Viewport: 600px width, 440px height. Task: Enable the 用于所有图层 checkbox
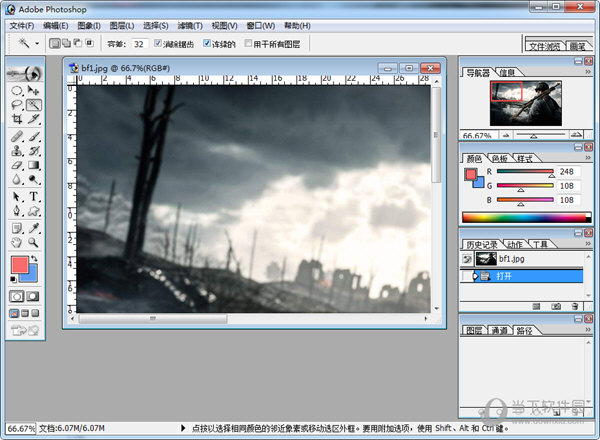tap(248, 43)
